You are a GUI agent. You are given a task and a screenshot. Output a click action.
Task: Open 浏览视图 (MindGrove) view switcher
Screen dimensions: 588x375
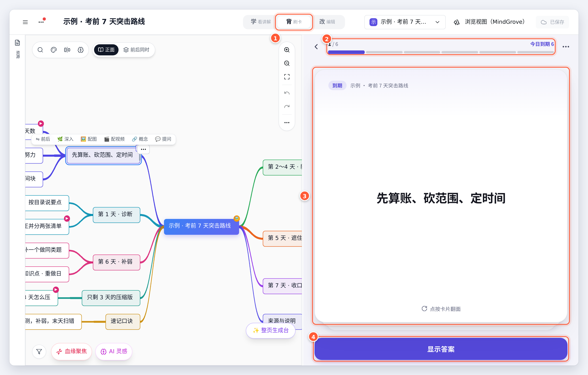pyautogui.click(x=489, y=22)
